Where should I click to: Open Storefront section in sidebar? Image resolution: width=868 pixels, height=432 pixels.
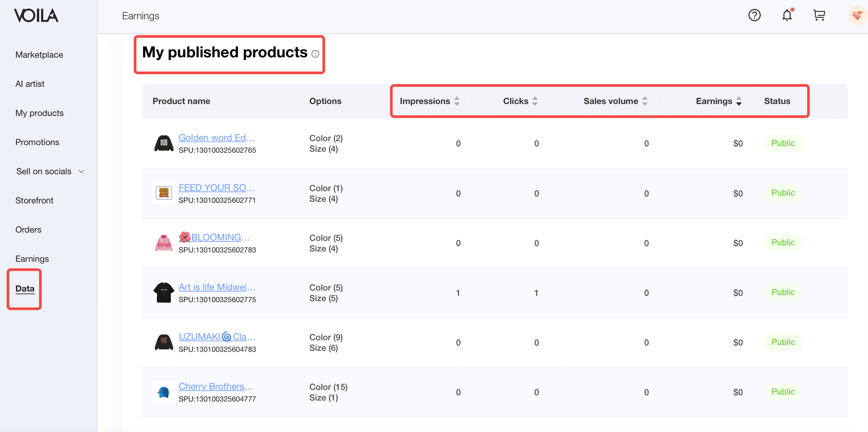click(x=34, y=200)
